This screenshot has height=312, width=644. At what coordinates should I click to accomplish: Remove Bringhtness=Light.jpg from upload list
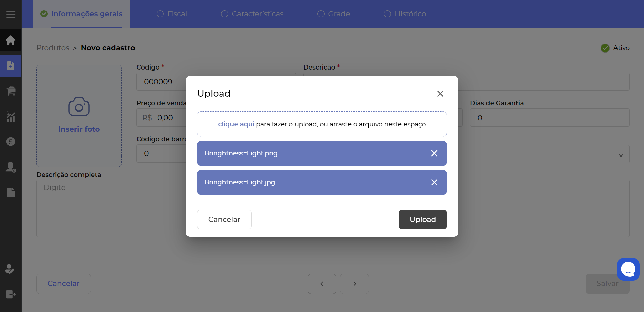point(434,182)
